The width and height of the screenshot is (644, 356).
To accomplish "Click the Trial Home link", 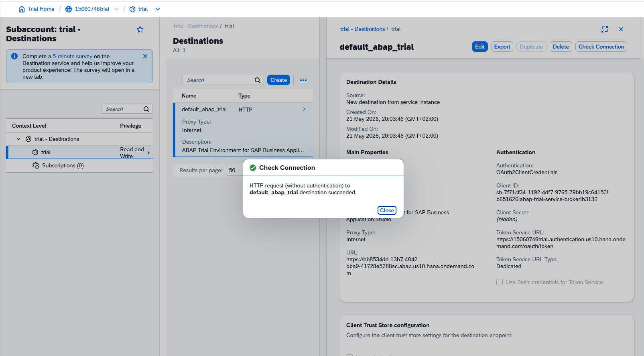I will point(41,9).
